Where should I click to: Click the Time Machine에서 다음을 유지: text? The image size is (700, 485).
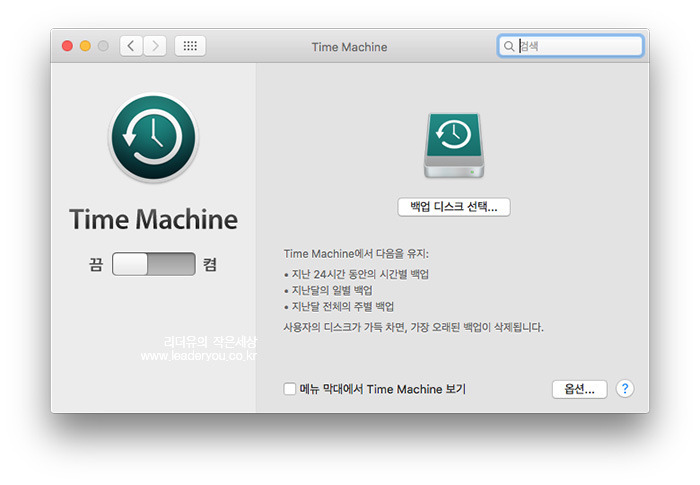click(356, 254)
